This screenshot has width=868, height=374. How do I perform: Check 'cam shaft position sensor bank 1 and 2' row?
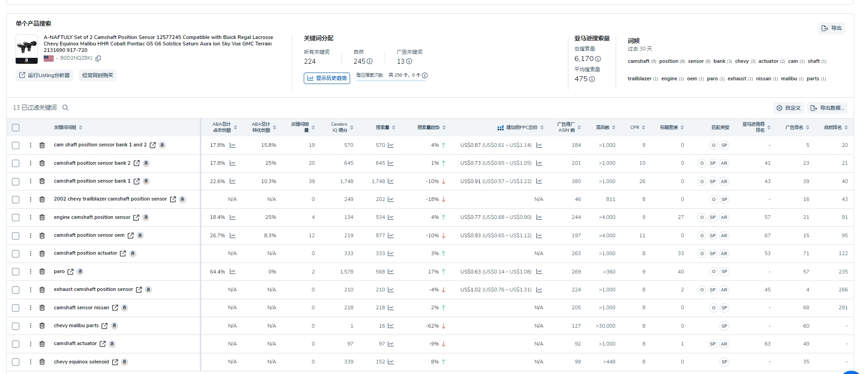pyautogui.click(x=16, y=145)
